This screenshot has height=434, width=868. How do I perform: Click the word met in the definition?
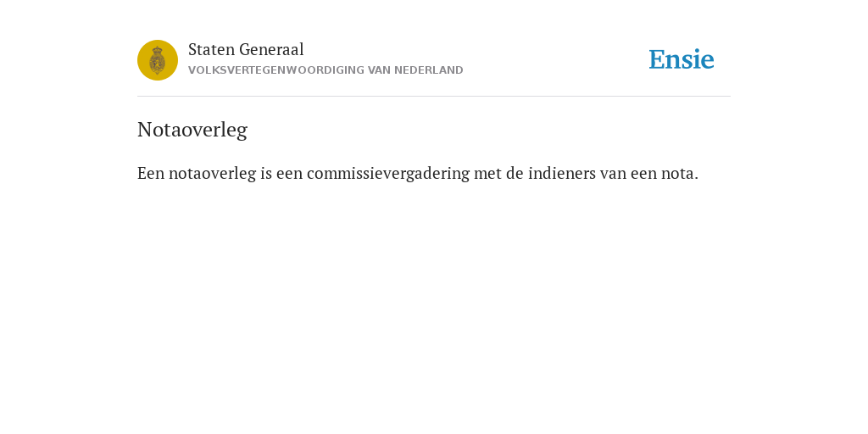tap(487, 173)
